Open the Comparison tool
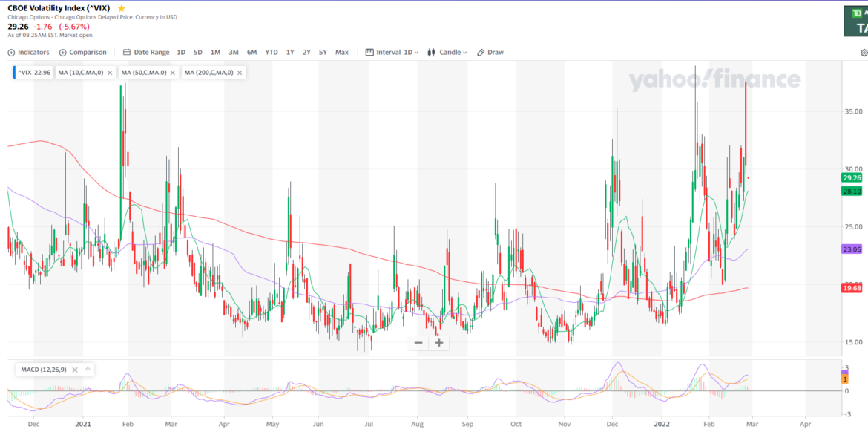 click(84, 52)
